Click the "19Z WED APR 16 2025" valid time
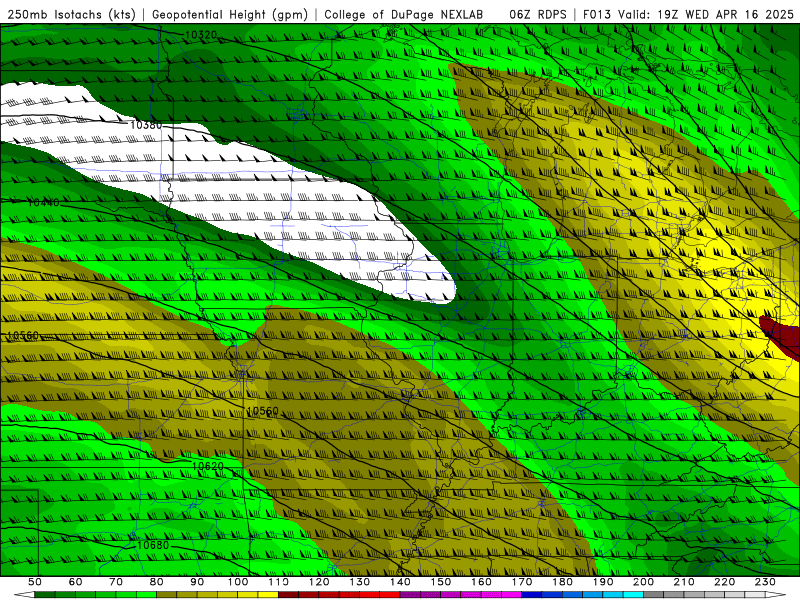 [x=726, y=15]
